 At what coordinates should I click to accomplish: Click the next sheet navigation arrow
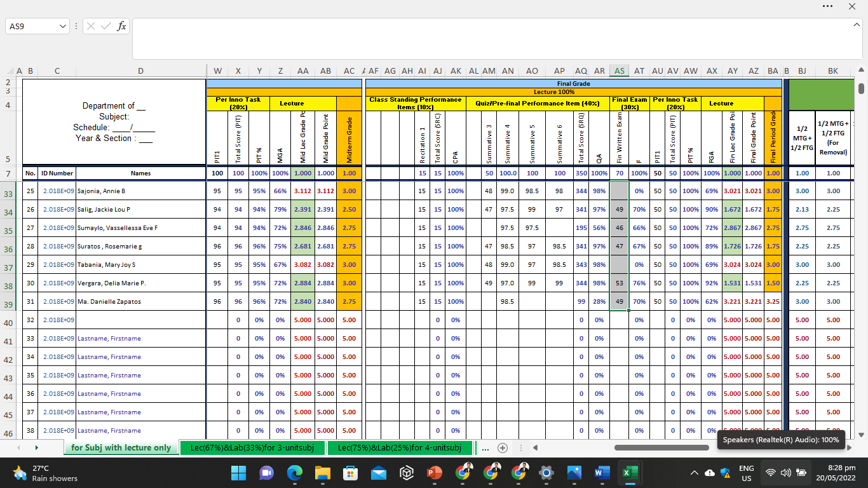[36, 448]
